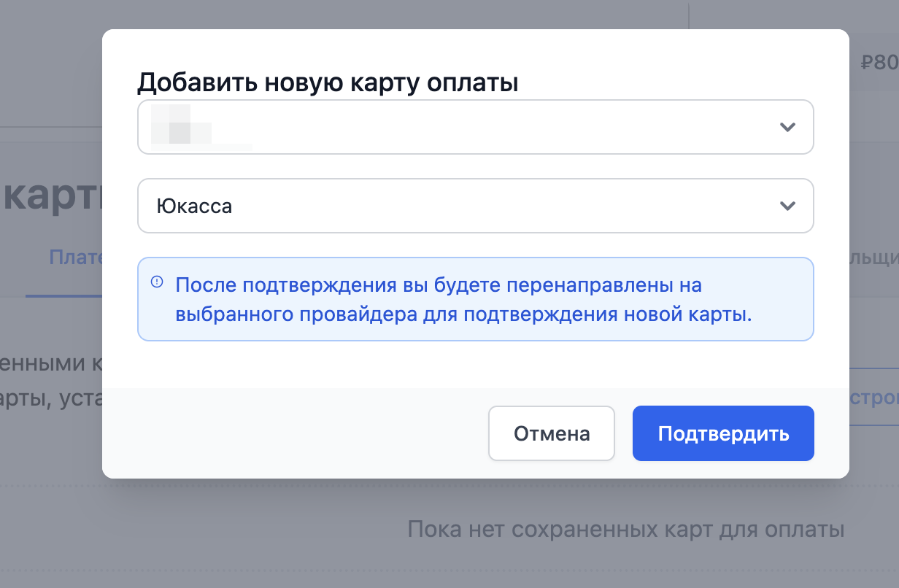This screenshot has width=899, height=588.
Task: Follow the underlined …строи link on the right
Action: coord(873,398)
